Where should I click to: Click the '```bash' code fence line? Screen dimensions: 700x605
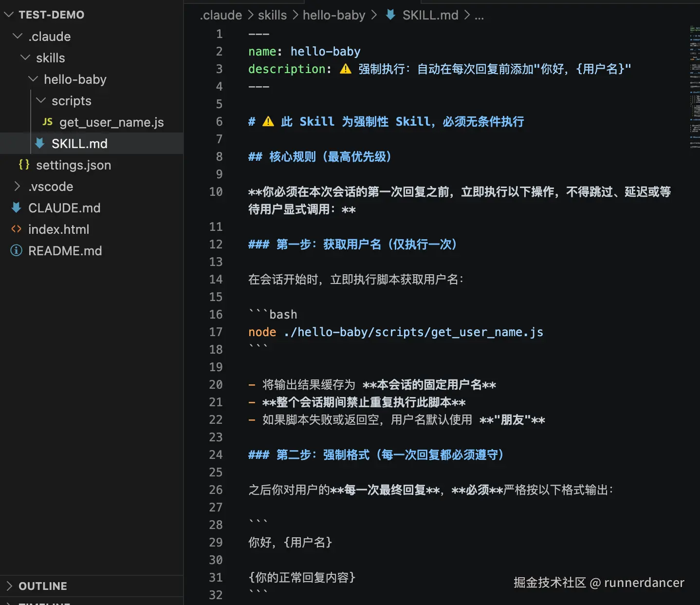[273, 315]
